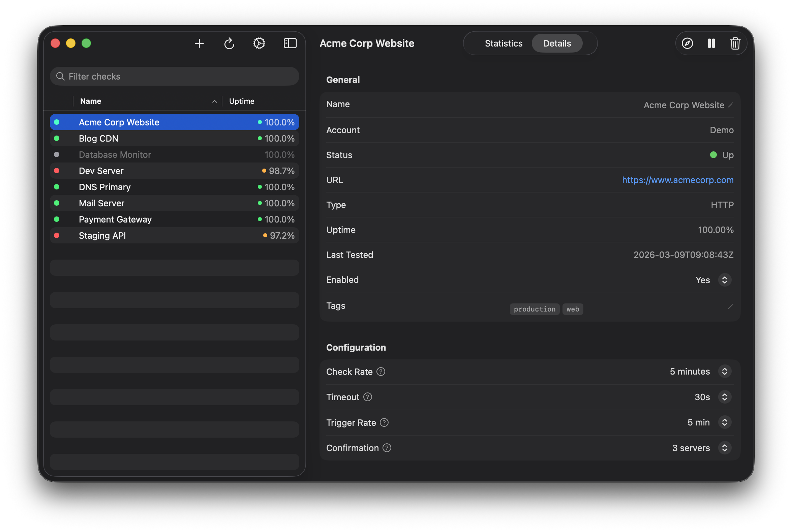Open the Check Rate interval stepper
The height and width of the screenshot is (532, 792).
(725, 371)
